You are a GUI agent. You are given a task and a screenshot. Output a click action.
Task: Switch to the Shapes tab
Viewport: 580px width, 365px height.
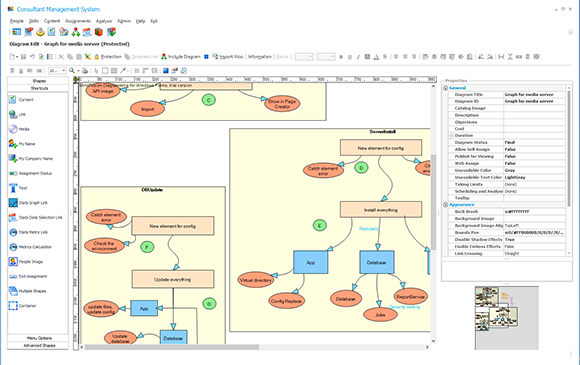(38, 81)
